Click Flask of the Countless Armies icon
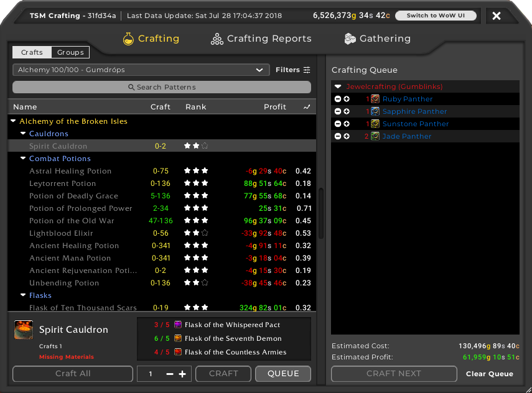The width and height of the screenshot is (532, 393). coord(178,352)
